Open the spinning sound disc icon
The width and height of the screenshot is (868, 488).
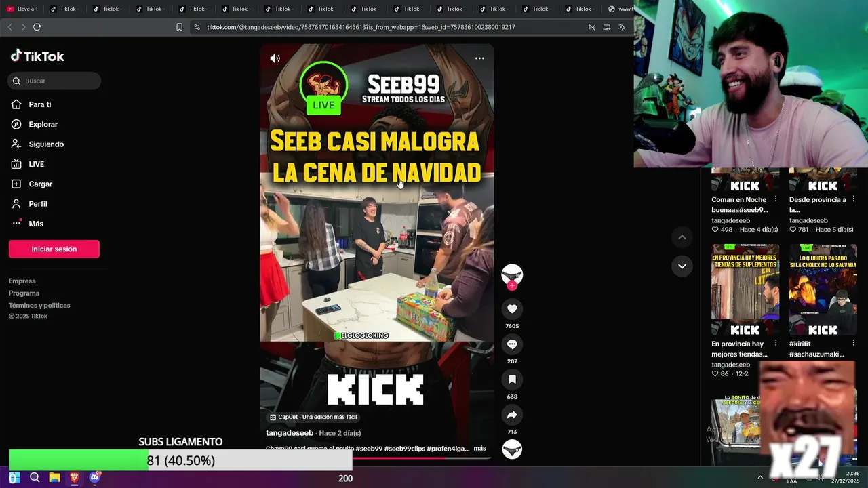512,449
